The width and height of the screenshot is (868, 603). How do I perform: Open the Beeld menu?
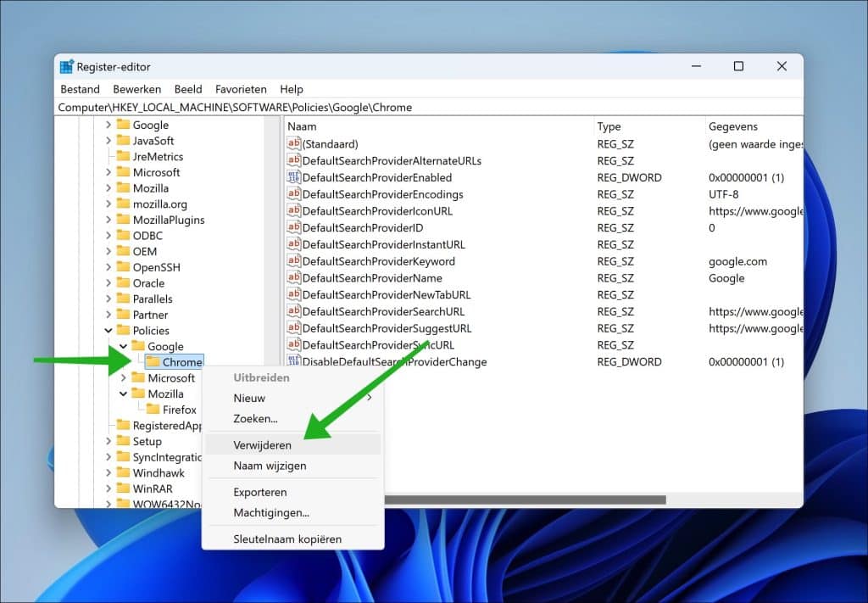[188, 89]
